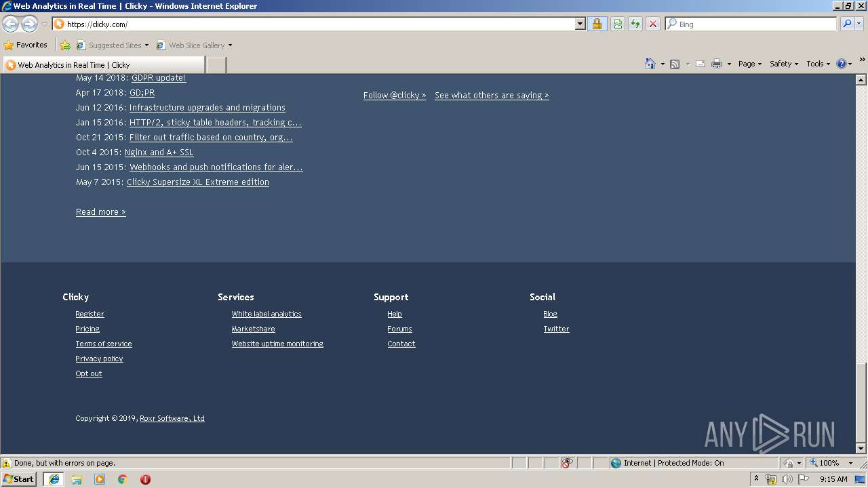Refresh the page with refresh icon
Image resolution: width=868 pixels, height=488 pixels.
(x=635, y=24)
